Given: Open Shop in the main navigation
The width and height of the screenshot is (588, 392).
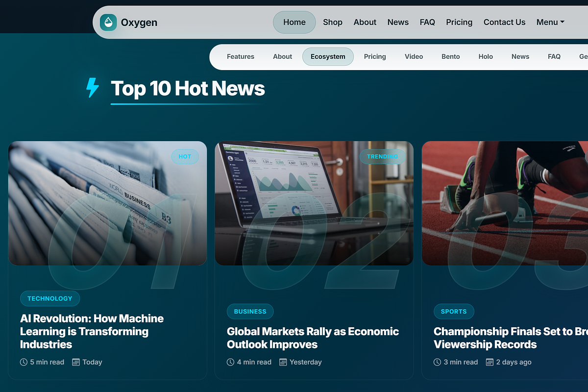Looking at the screenshot, I should pos(333,22).
